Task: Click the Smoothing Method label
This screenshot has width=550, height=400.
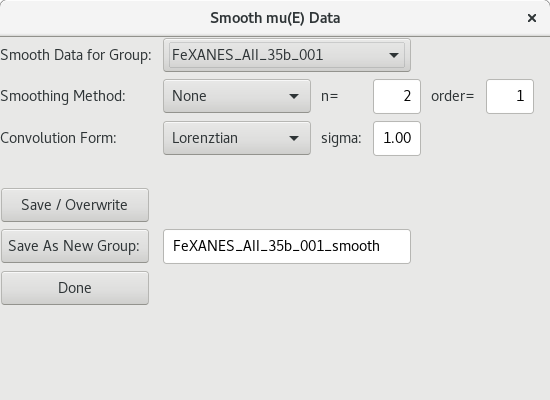Action: coord(63,96)
